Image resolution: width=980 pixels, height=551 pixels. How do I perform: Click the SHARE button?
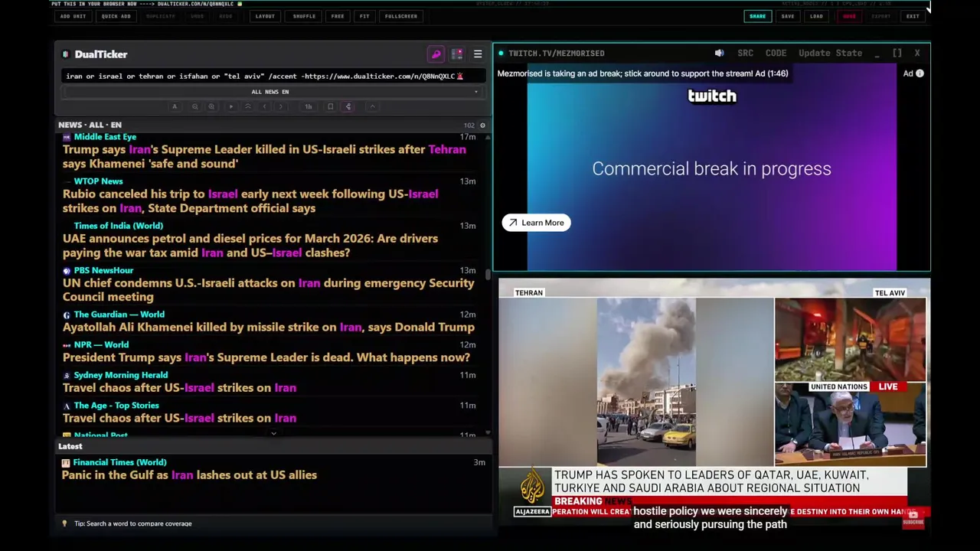757,16
